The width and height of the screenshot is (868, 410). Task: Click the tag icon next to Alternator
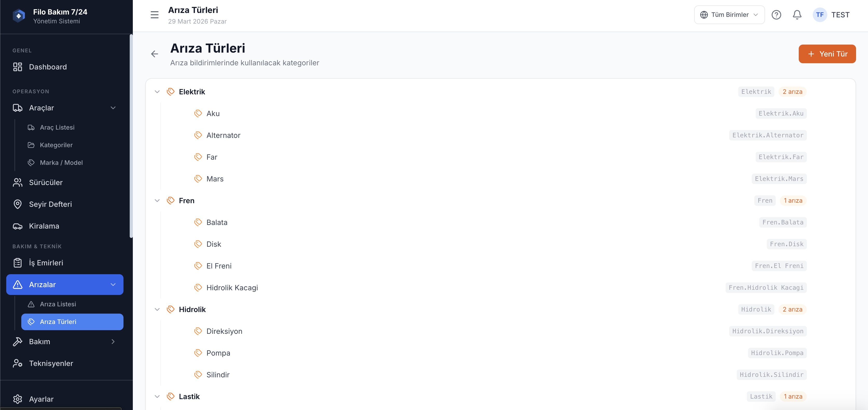[x=198, y=135]
